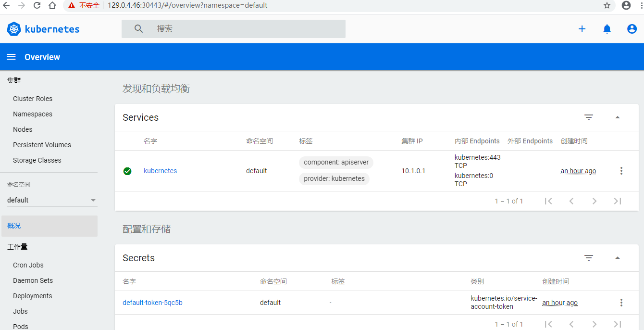This screenshot has height=330, width=644.
Task: Collapse the Services card
Action: click(618, 117)
